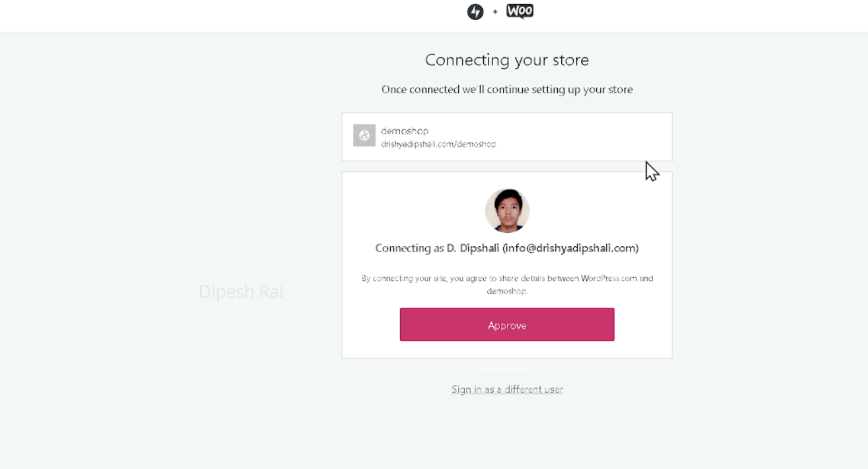Click the Jetpack lightning bolt logo
The height and width of the screenshot is (469, 868).
tap(475, 12)
